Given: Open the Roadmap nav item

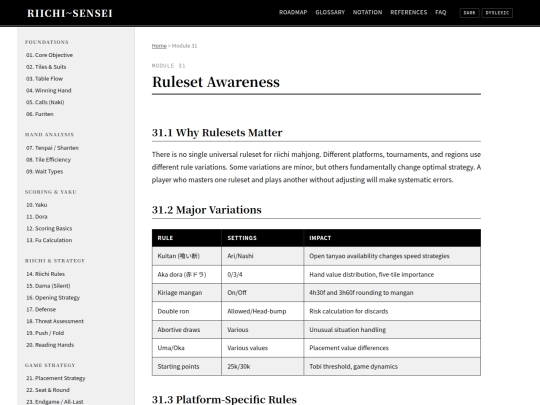Looking at the screenshot, I should [x=293, y=12].
